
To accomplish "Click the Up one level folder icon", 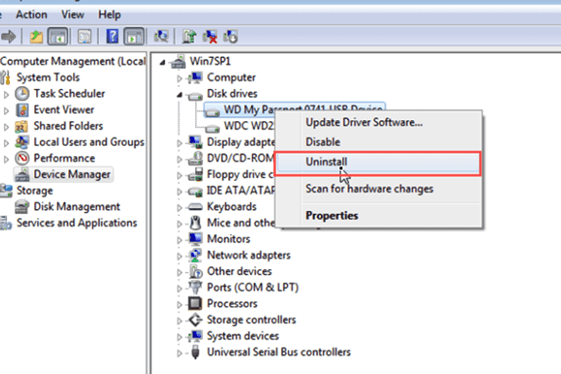I will click(x=36, y=37).
